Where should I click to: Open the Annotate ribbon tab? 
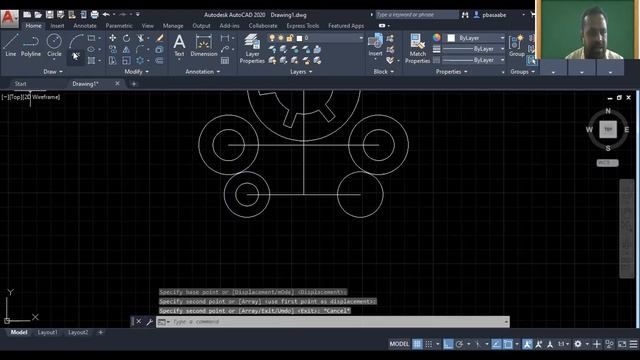point(85,26)
